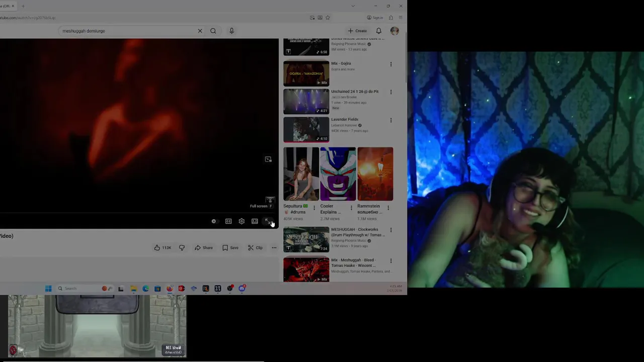This screenshot has width=644, height=362.
Task: Open Microsoft Edge from taskbar
Action: click(145, 288)
